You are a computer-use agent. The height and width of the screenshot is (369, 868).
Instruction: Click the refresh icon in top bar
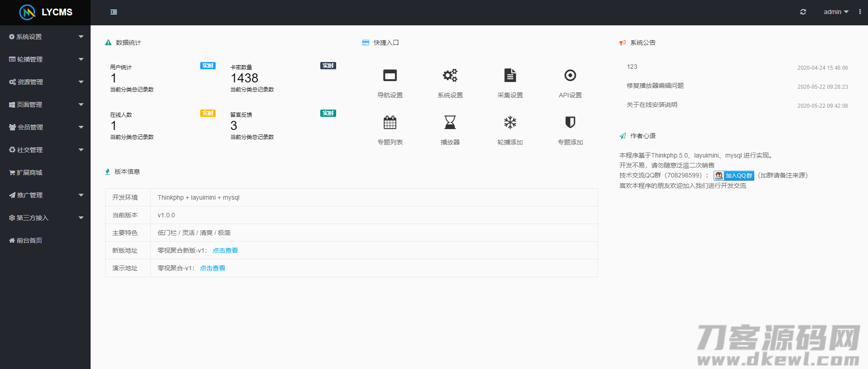(x=803, y=12)
